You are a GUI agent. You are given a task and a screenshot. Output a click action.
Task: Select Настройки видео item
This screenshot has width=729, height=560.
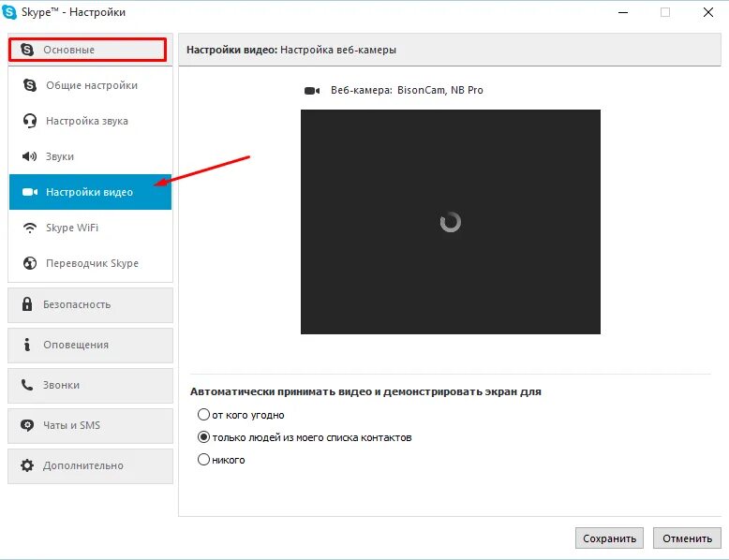click(91, 192)
